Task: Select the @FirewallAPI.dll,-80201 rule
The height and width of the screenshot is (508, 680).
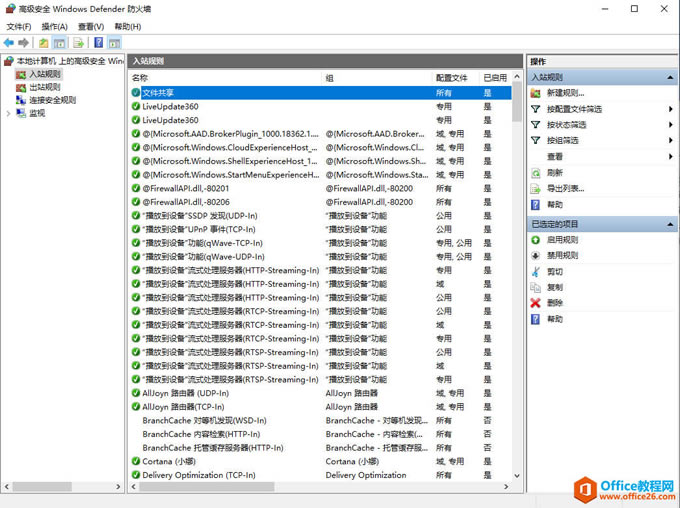Action: click(x=321, y=188)
